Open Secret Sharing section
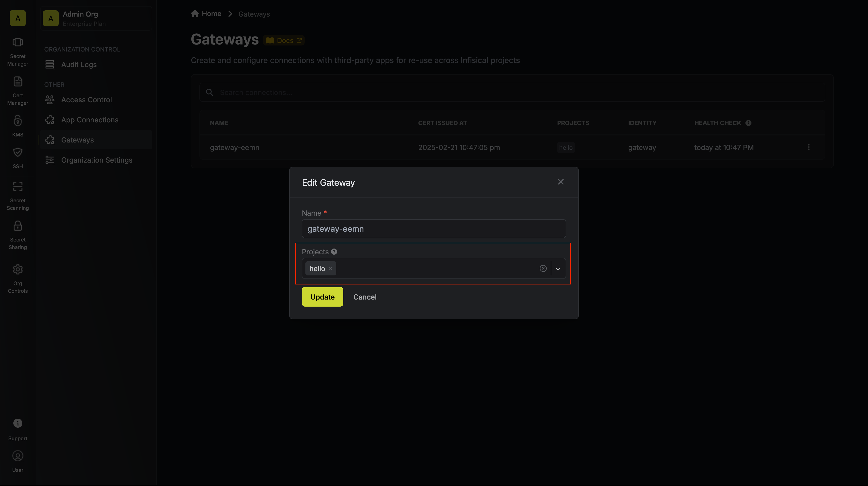 click(x=18, y=235)
